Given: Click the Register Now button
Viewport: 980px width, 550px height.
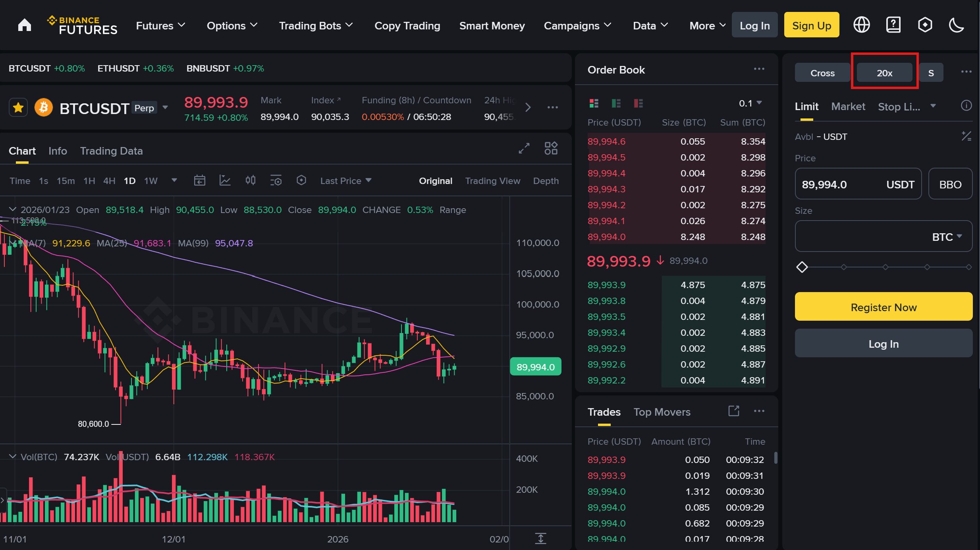Looking at the screenshot, I should tap(883, 307).
